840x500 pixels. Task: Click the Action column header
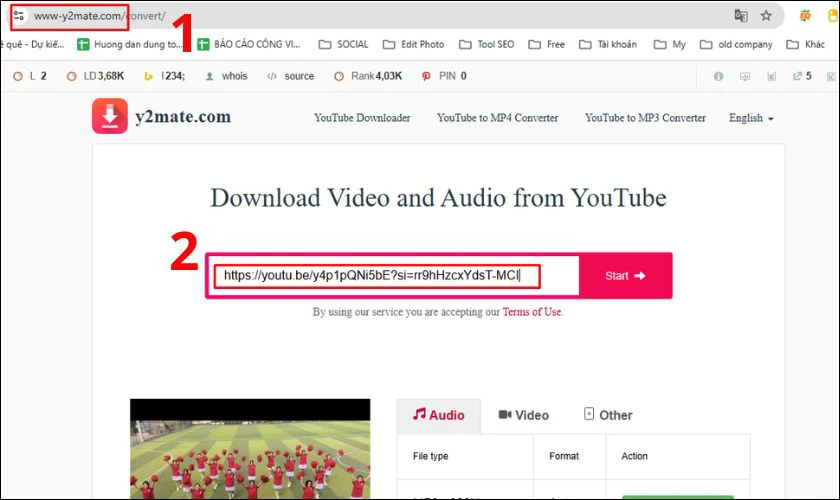[634, 456]
